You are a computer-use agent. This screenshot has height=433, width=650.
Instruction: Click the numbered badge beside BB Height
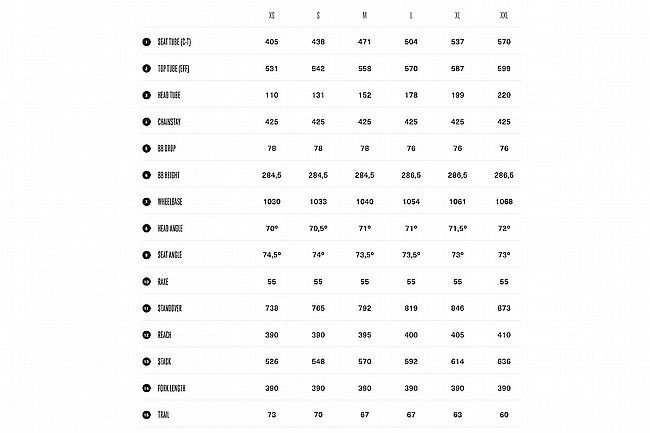(146, 175)
